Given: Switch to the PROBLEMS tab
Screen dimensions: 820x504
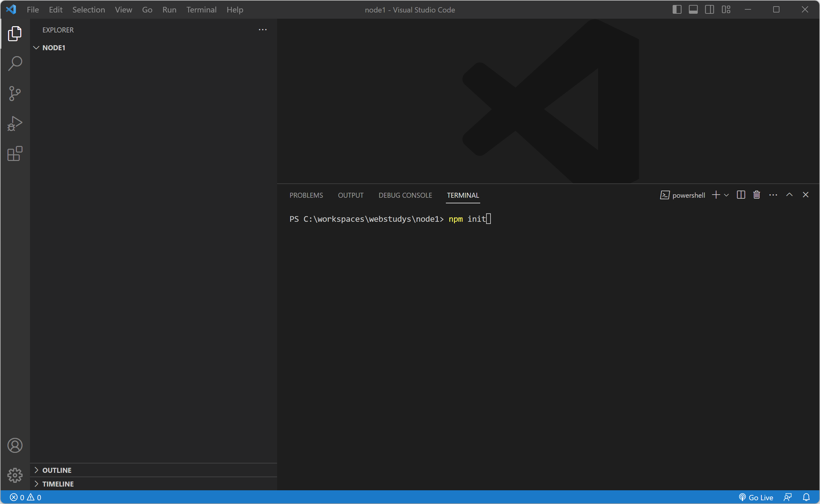Looking at the screenshot, I should pos(306,195).
